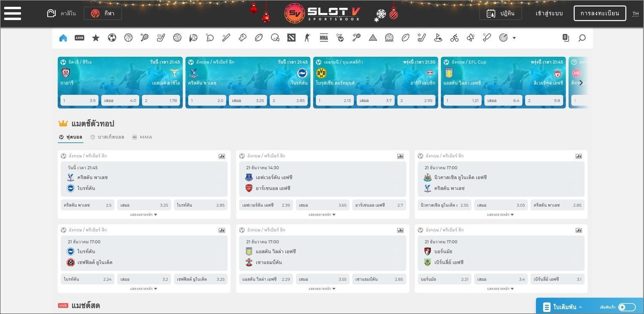Click the home icon in sports bar
644x314 pixels.
(63, 38)
